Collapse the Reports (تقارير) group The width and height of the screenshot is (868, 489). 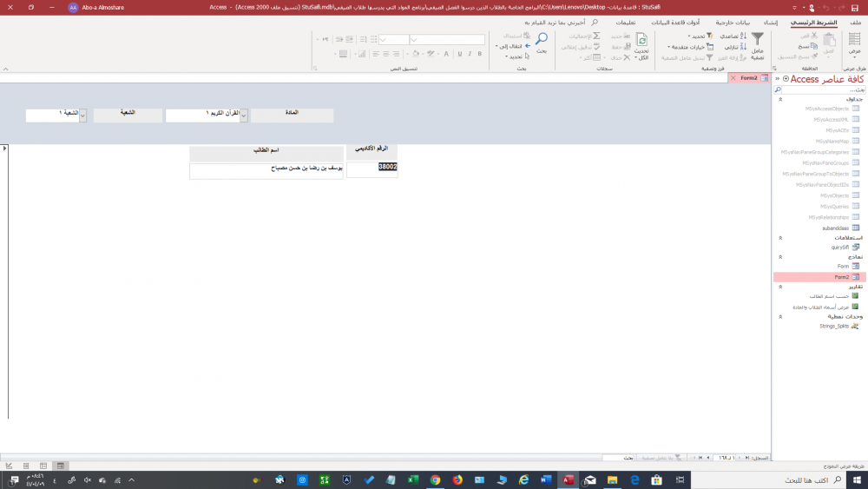point(780,287)
